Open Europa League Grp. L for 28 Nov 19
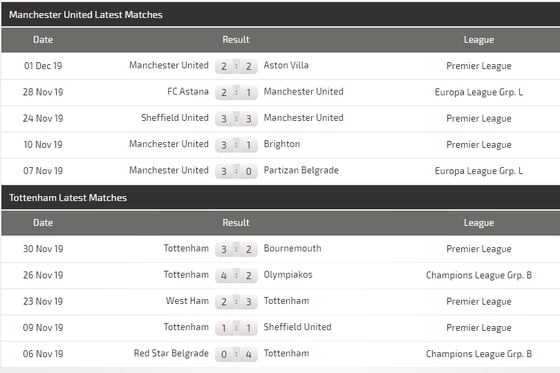Screen dimensions: 560x373 point(479,92)
